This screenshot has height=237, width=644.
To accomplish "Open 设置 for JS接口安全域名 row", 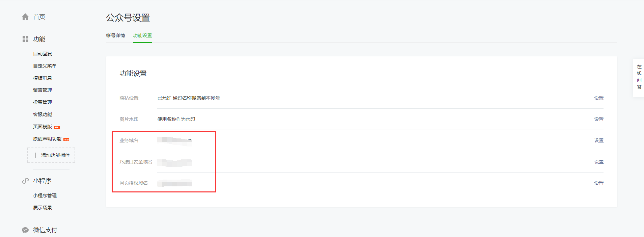I will click(599, 162).
